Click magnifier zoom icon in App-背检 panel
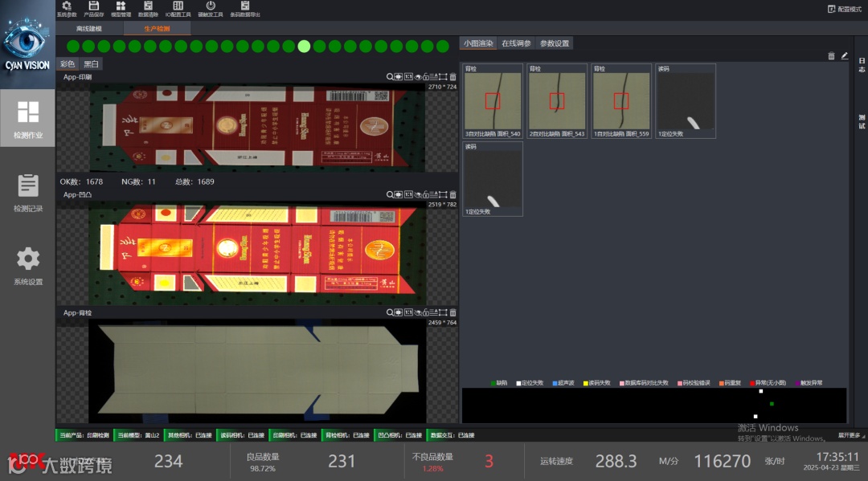This screenshot has width=868, height=481. click(390, 312)
